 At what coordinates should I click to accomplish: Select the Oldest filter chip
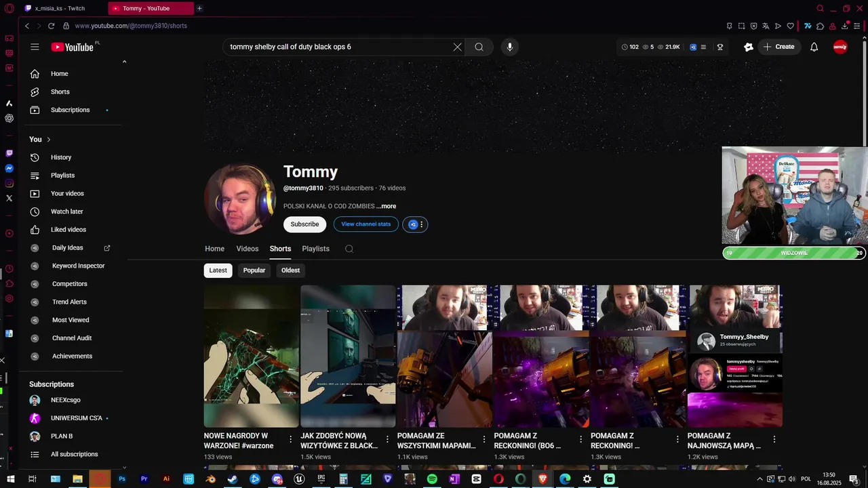pos(290,270)
